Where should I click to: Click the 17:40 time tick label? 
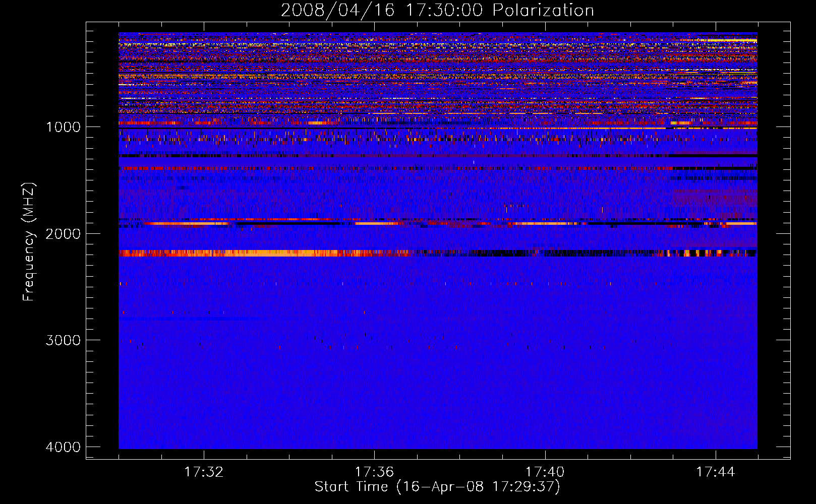point(545,472)
